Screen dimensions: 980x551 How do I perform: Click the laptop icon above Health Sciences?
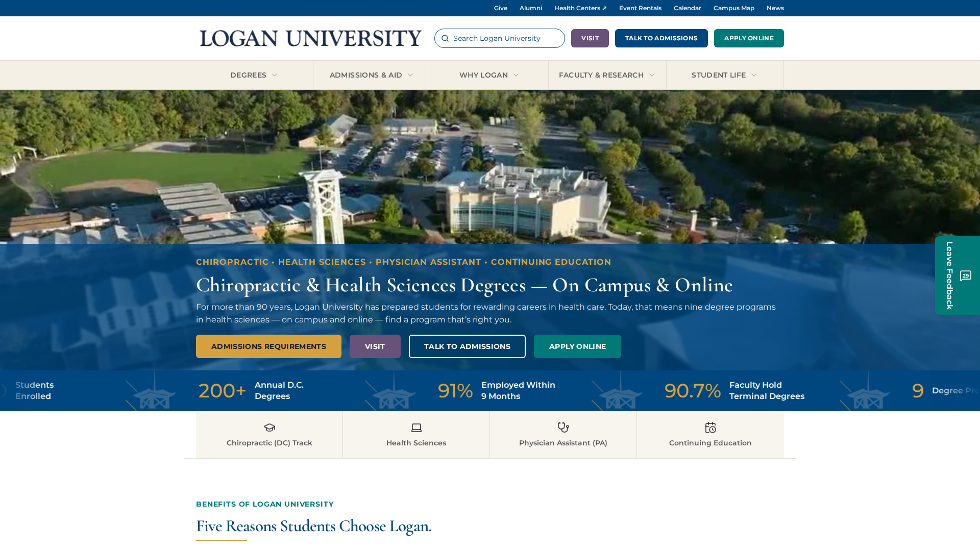(x=416, y=428)
